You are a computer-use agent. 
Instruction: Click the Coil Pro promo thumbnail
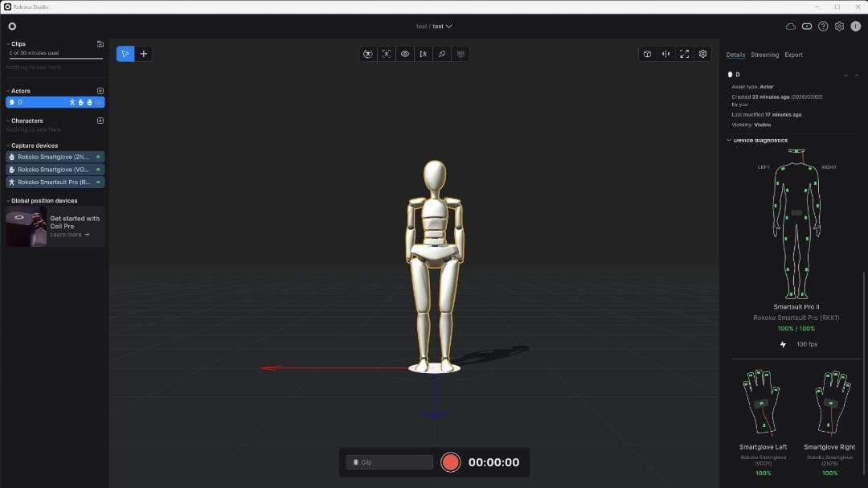[x=26, y=226]
